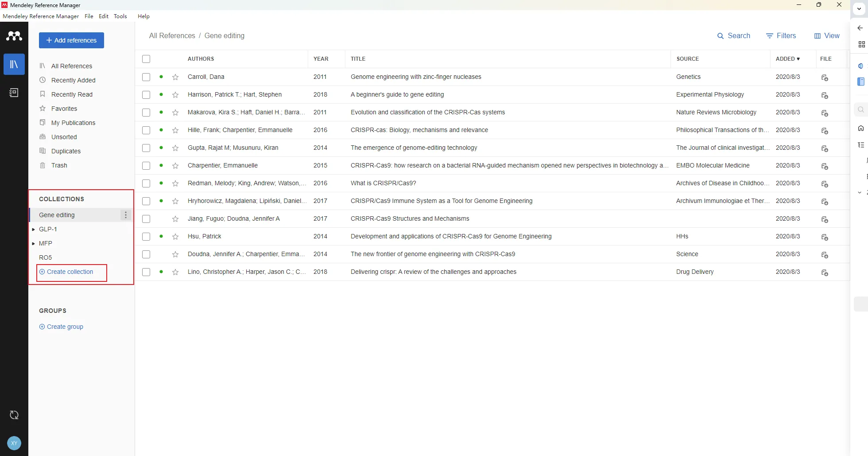Click the Add references button
868x456 pixels.
[x=71, y=40]
